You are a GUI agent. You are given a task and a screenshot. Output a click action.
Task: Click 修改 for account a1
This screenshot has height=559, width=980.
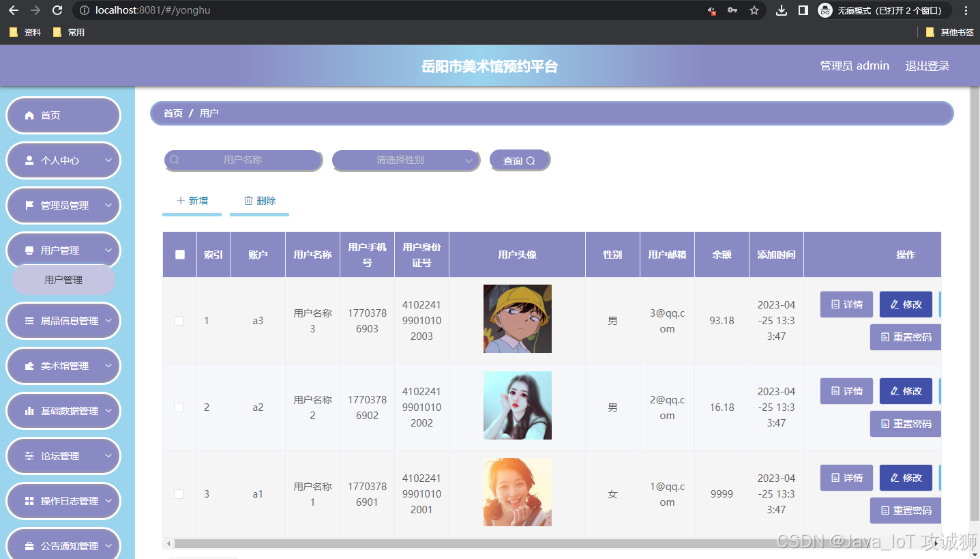[x=906, y=478]
